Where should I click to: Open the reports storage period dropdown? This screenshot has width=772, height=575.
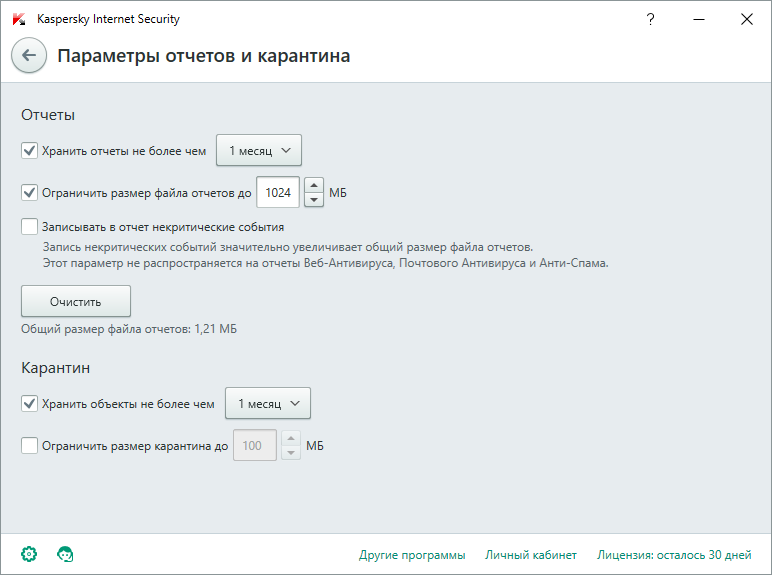[x=259, y=150]
